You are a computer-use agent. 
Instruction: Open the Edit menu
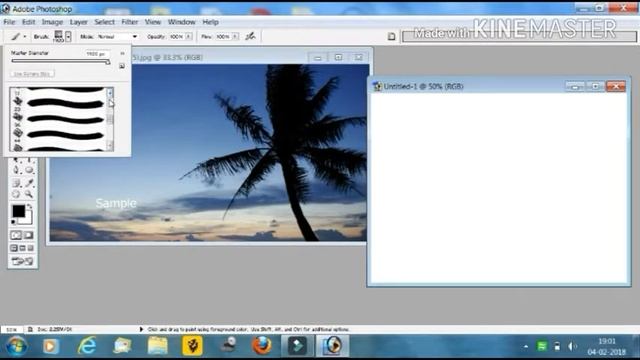tap(29, 22)
